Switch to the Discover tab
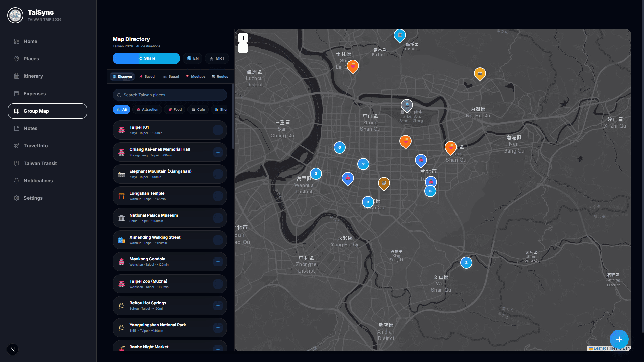 click(x=122, y=77)
